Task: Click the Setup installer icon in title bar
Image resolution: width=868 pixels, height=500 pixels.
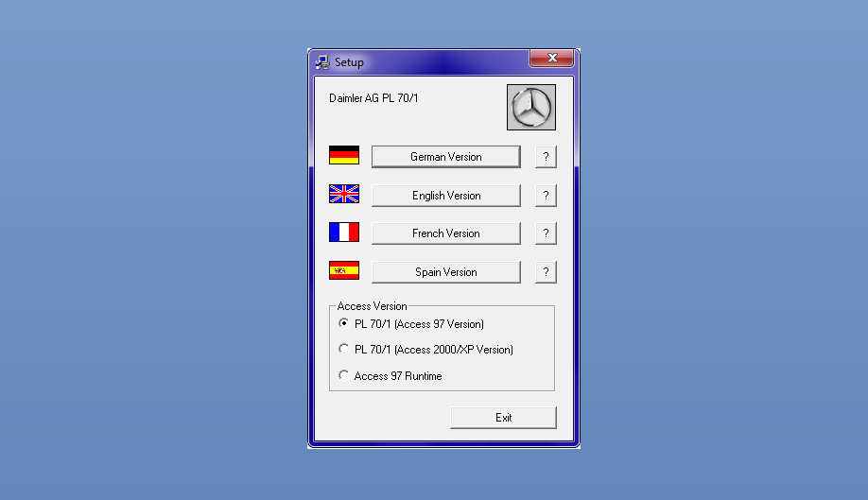Action: (x=322, y=62)
